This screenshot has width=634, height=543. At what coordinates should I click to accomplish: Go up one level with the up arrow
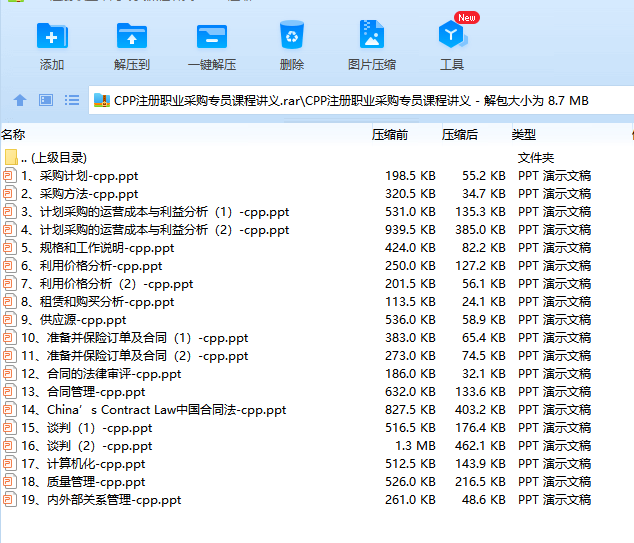point(20,100)
